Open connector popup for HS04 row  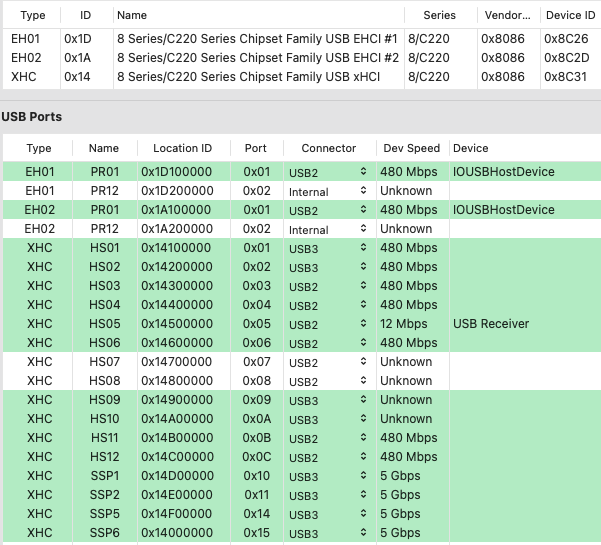tap(329, 305)
